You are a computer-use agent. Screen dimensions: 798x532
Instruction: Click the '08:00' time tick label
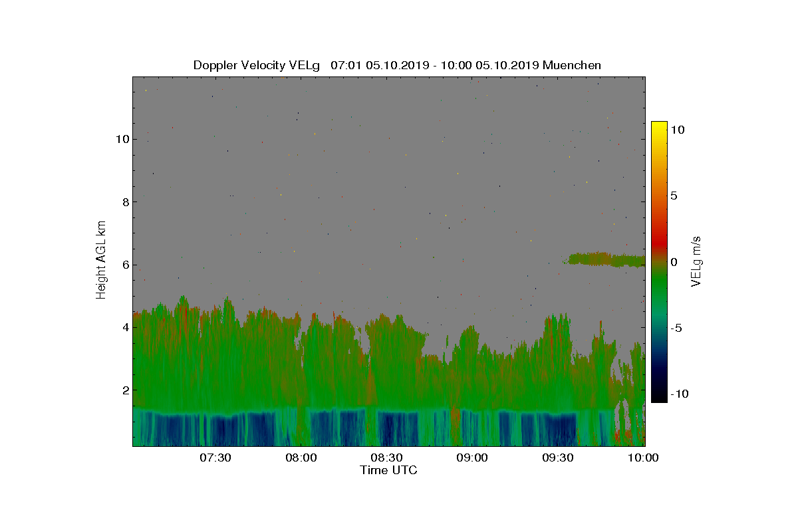coord(301,458)
